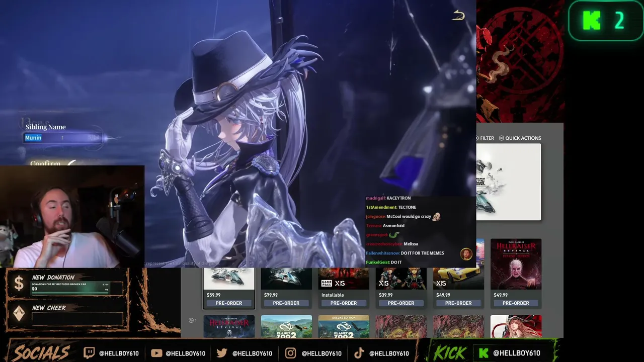Click the Installable label text

coord(333,295)
